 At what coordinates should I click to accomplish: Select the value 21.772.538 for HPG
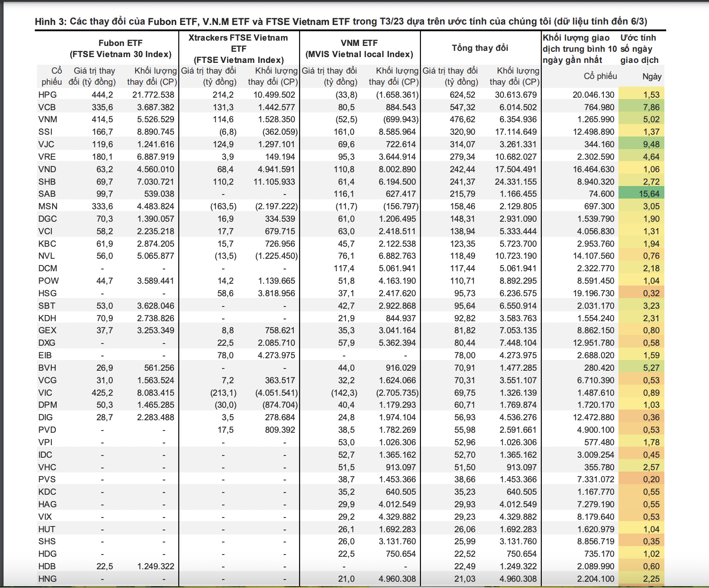(153, 95)
